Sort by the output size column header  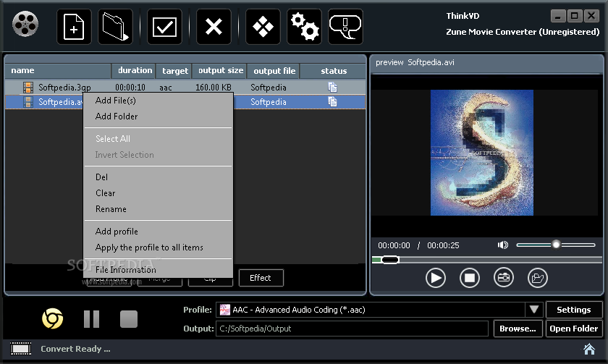click(219, 70)
